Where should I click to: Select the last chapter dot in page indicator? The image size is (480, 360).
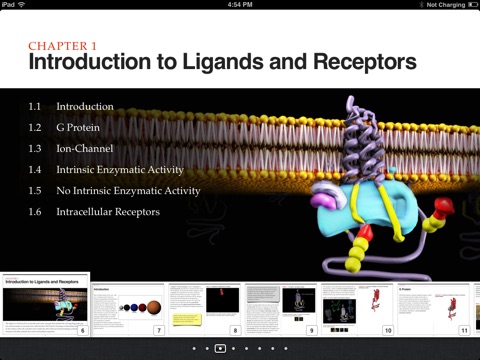pos(286,349)
